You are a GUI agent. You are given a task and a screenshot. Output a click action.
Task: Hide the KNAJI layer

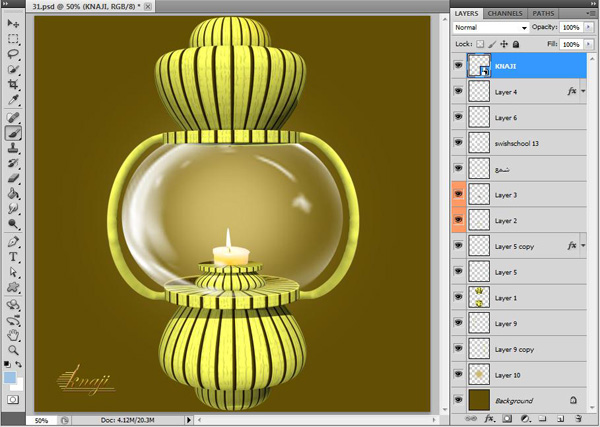(459, 66)
